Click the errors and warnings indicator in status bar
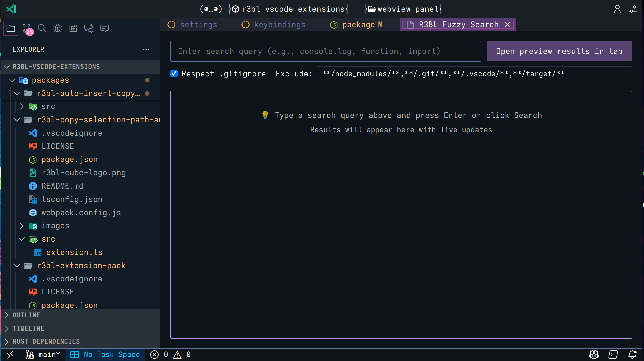Viewport: 644px width, 361px height. (171, 354)
